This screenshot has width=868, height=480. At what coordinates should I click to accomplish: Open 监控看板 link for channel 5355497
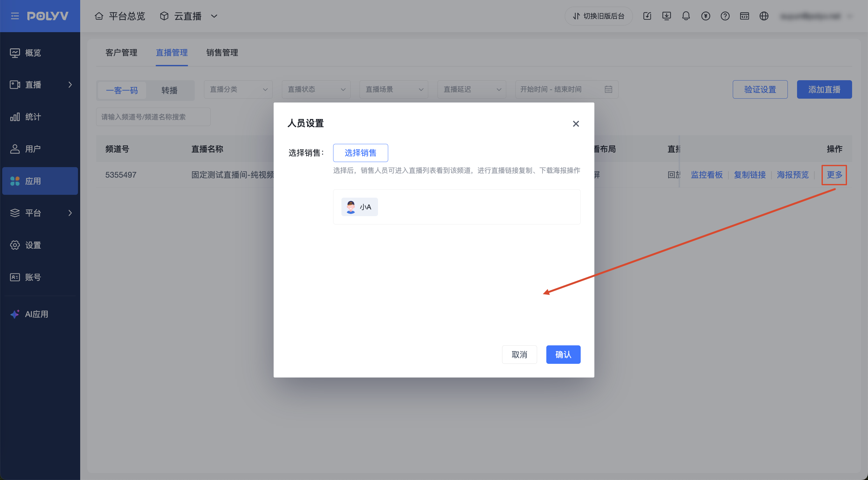(x=707, y=175)
